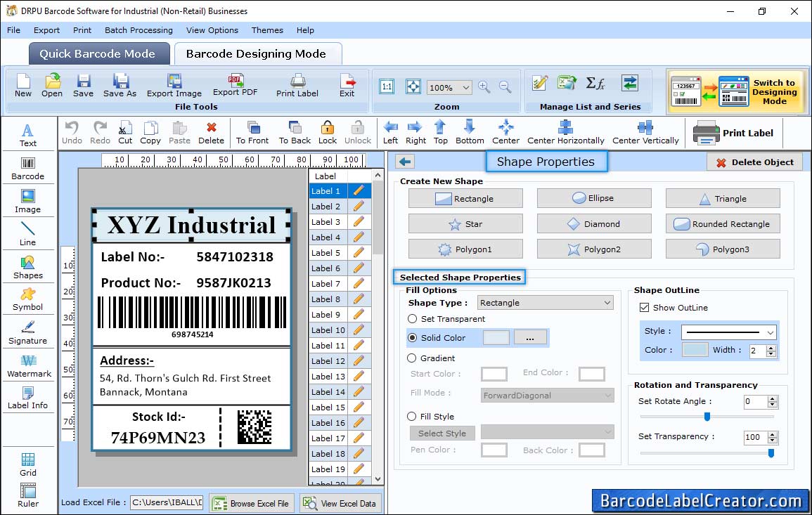Align object Center Vertically
This screenshot has width=812, height=515.
point(645,133)
